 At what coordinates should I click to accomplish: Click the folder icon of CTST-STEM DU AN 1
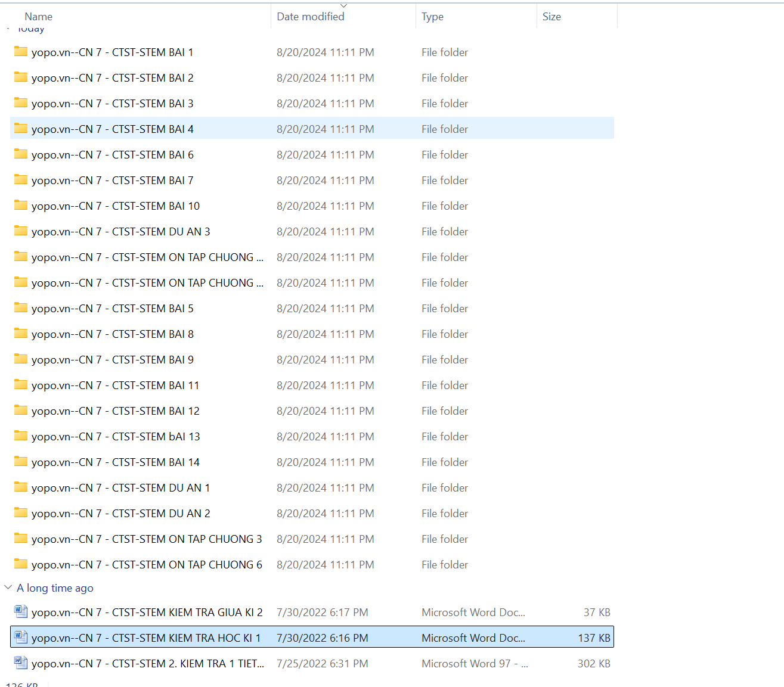21,487
